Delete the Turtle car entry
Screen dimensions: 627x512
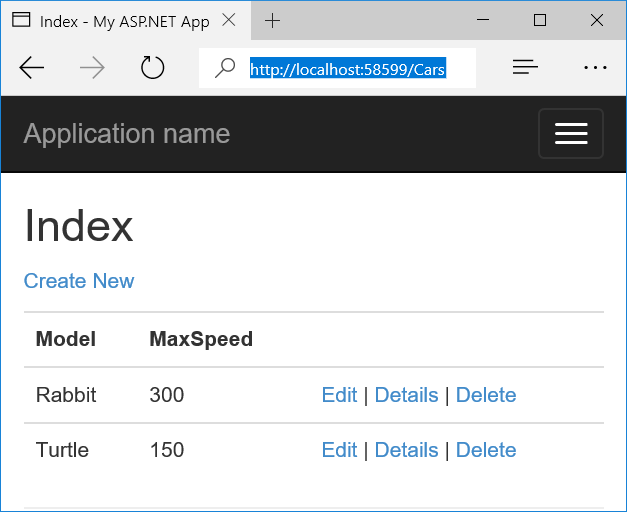point(486,450)
